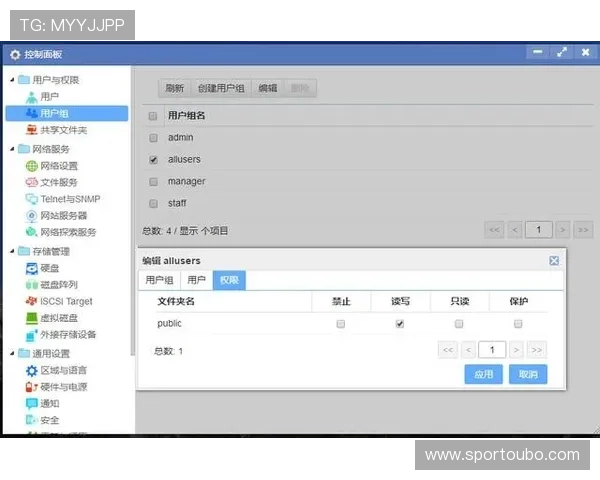
Task: Click the 文件夹名 column header
Action: [176, 302]
